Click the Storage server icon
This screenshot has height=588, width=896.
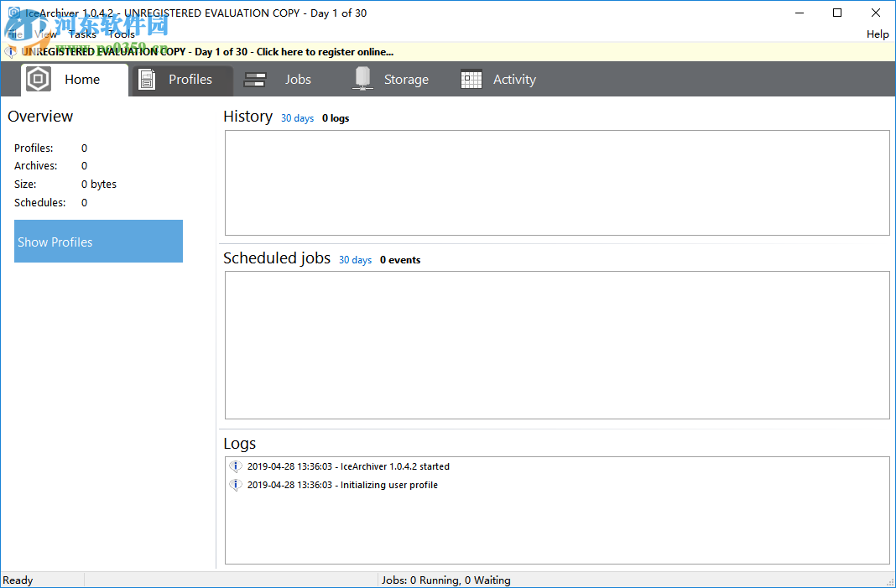click(x=362, y=79)
